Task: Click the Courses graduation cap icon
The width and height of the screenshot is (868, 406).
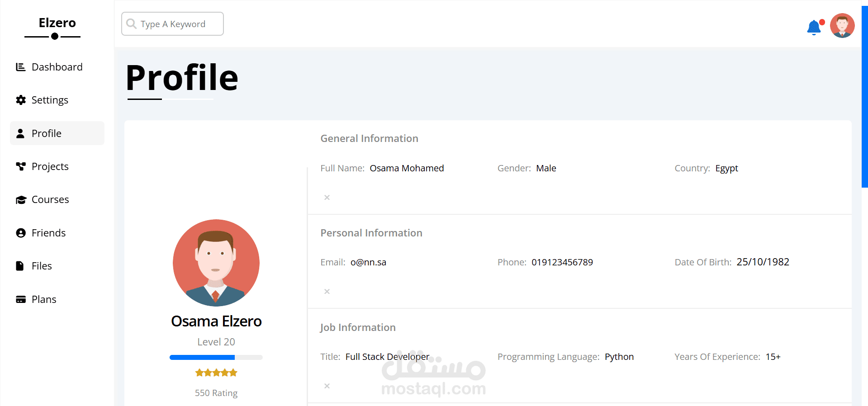Action: tap(21, 200)
